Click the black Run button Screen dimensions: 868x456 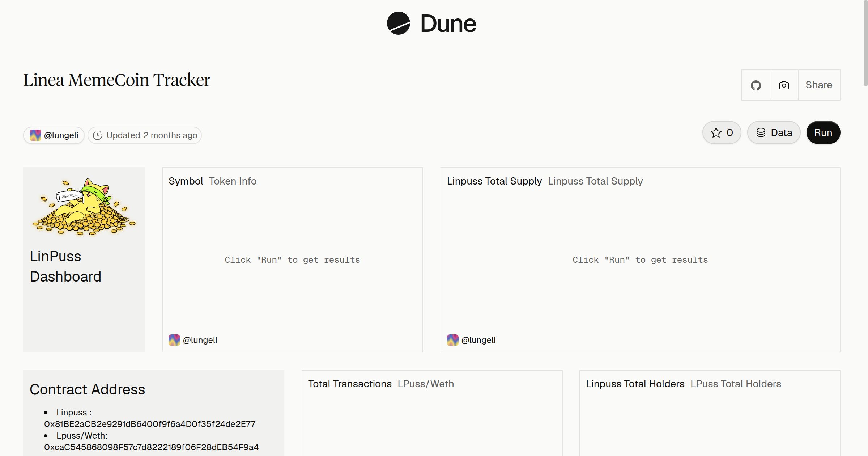click(x=823, y=132)
